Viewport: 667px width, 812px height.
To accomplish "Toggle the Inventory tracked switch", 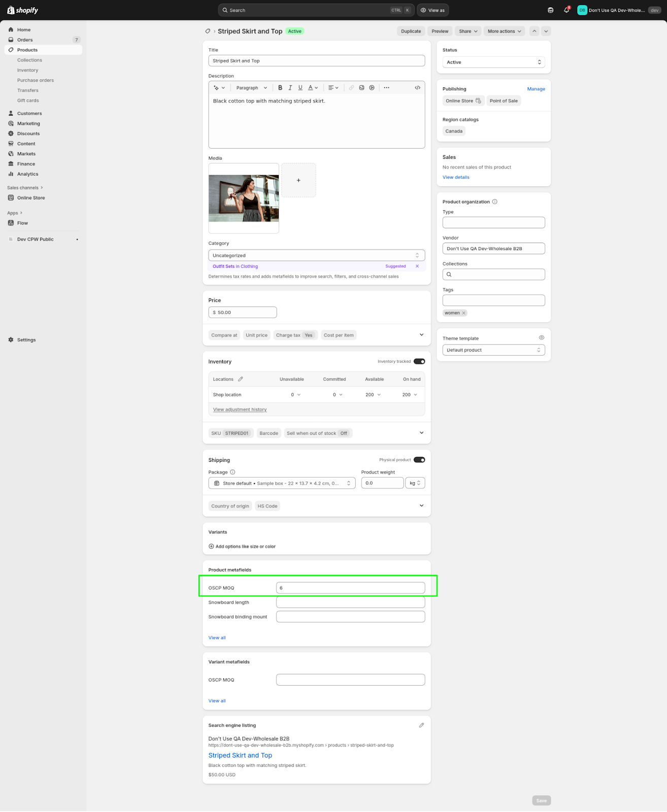I will click(x=419, y=361).
